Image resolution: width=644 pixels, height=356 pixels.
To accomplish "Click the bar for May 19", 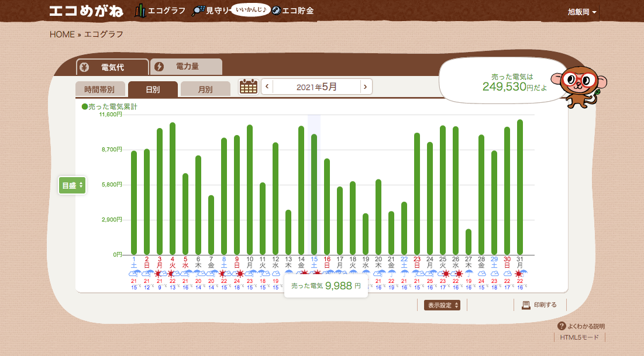I will click(x=366, y=234).
